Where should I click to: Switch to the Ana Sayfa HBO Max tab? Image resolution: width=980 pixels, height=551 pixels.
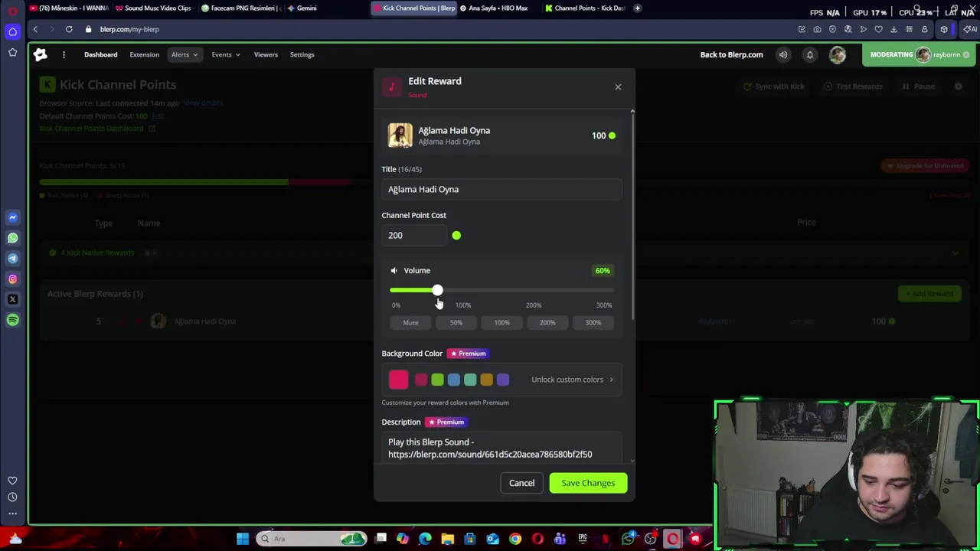pyautogui.click(x=498, y=8)
